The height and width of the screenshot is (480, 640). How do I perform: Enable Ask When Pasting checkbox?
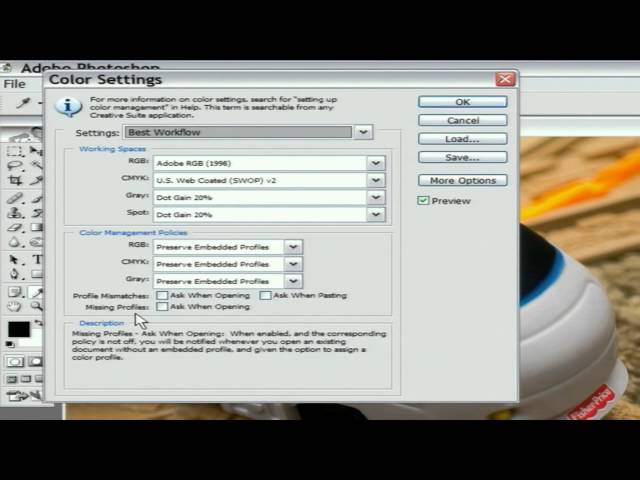265,295
